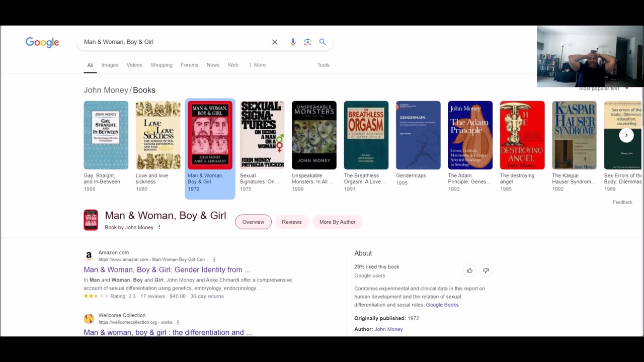Click the Google Books source link
This screenshot has width=644, height=362.
click(442, 305)
